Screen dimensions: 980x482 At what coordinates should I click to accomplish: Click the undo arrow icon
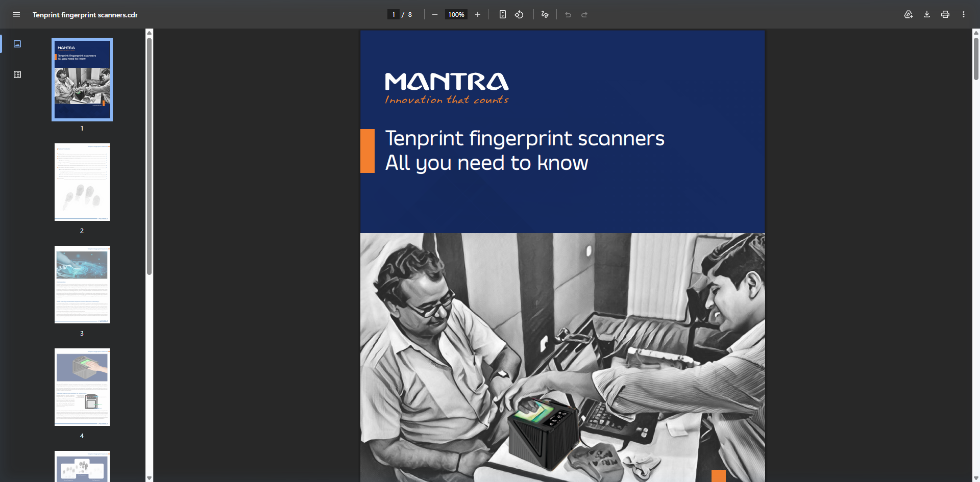pyautogui.click(x=568, y=14)
